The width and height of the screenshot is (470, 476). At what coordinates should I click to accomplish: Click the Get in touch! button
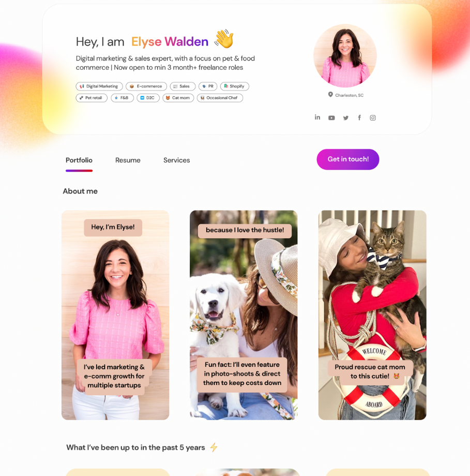[348, 159]
